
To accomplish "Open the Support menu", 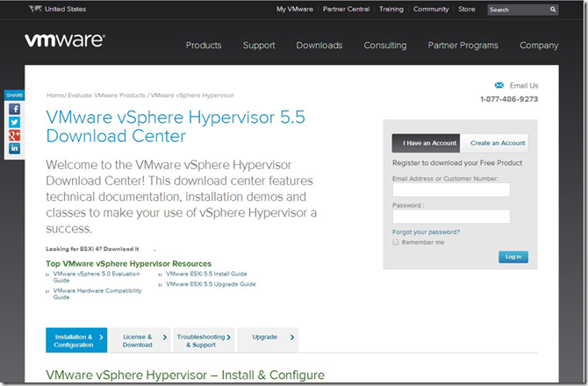I will [259, 46].
